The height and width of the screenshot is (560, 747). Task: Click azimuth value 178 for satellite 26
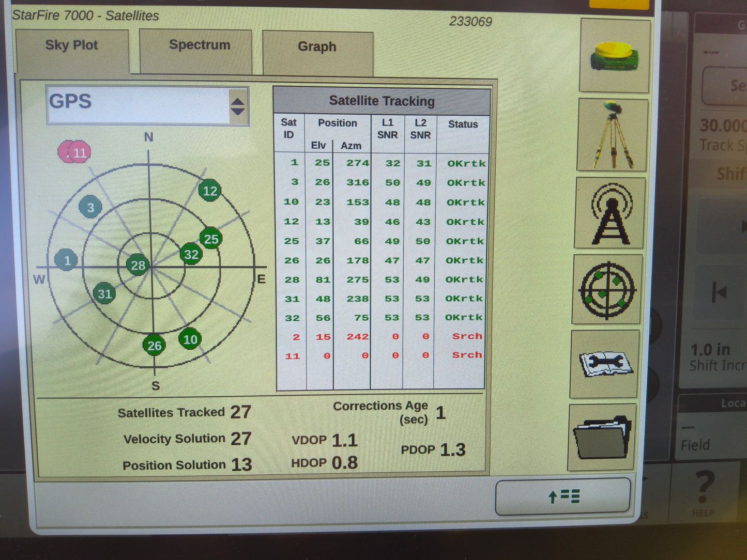pos(358,260)
